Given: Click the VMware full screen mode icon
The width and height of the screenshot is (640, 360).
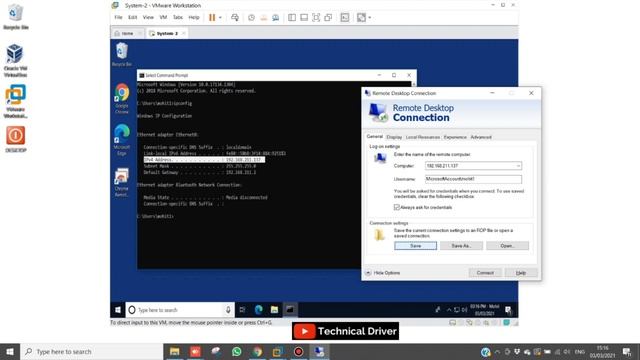Looking at the screenshot, I should click(316, 18).
